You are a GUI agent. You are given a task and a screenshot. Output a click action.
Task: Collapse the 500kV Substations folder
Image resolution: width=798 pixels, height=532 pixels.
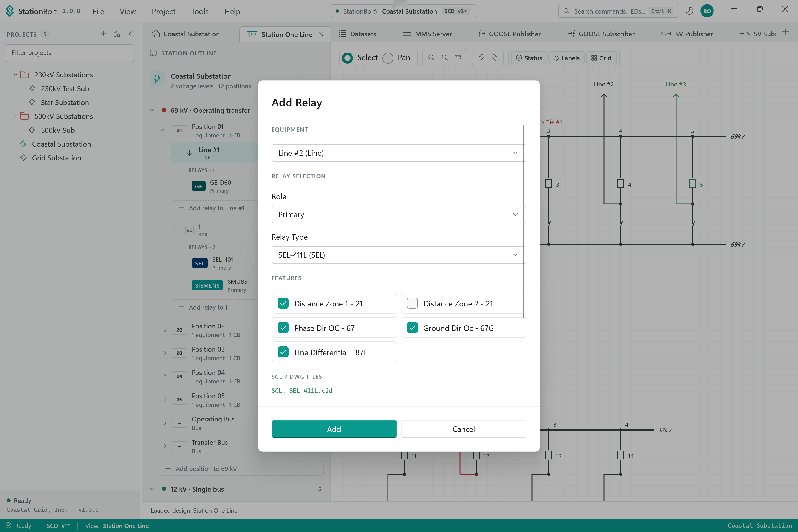coord(15,116)
